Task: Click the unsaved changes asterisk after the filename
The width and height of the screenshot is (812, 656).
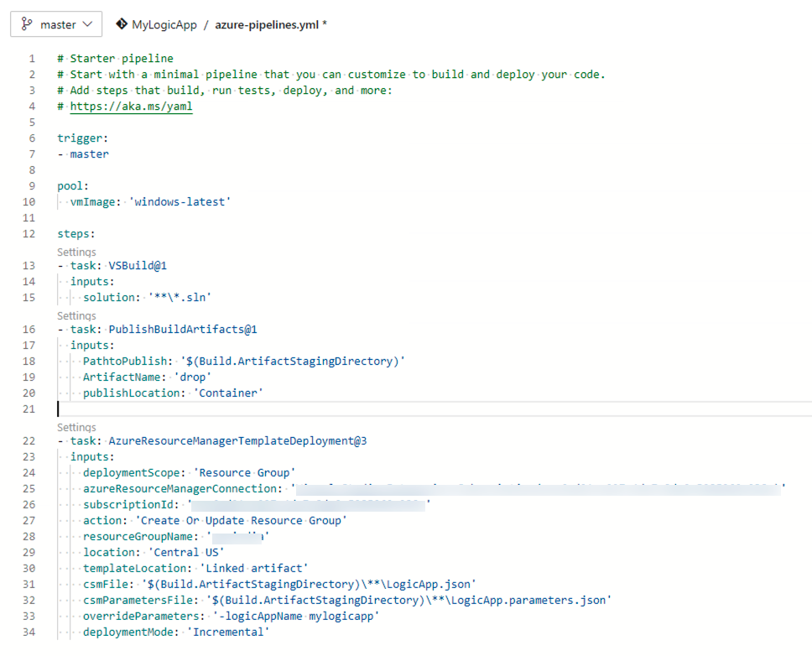Action: pos(325,24)
